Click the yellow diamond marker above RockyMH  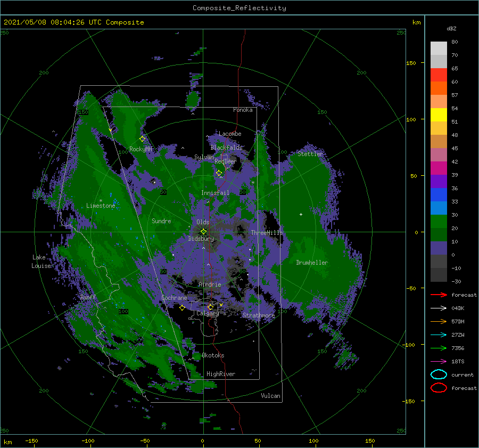pos(142,139)
